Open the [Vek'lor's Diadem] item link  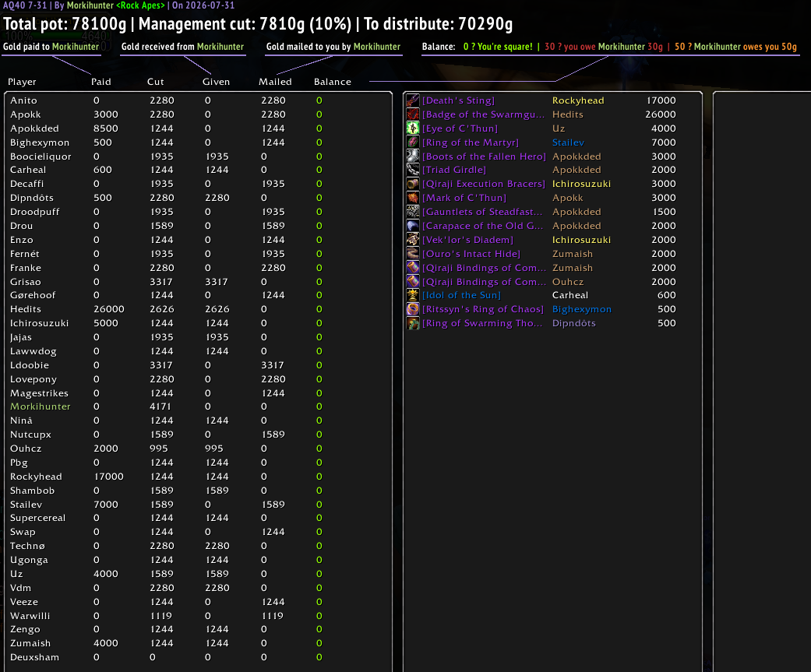(467, 239)
